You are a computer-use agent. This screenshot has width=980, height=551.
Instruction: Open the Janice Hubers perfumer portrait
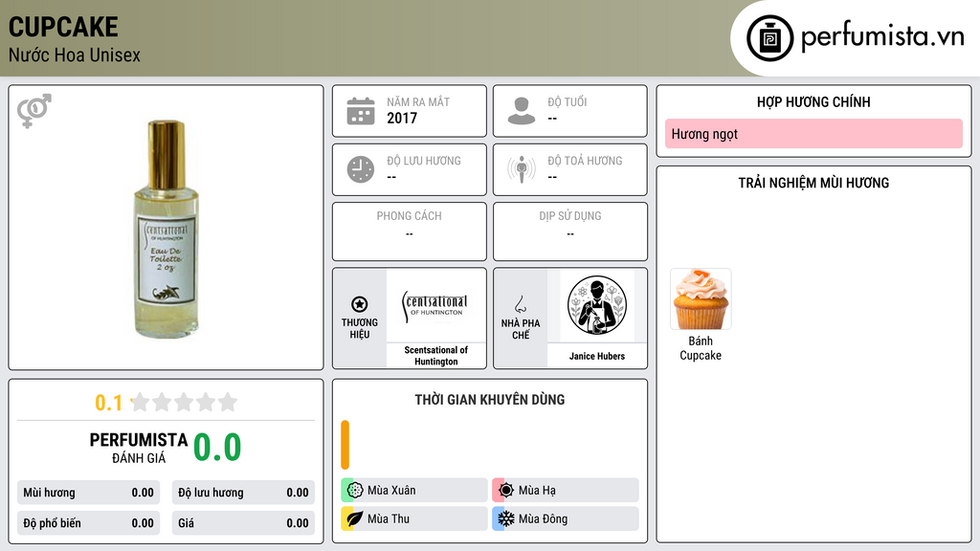(597, 305)
